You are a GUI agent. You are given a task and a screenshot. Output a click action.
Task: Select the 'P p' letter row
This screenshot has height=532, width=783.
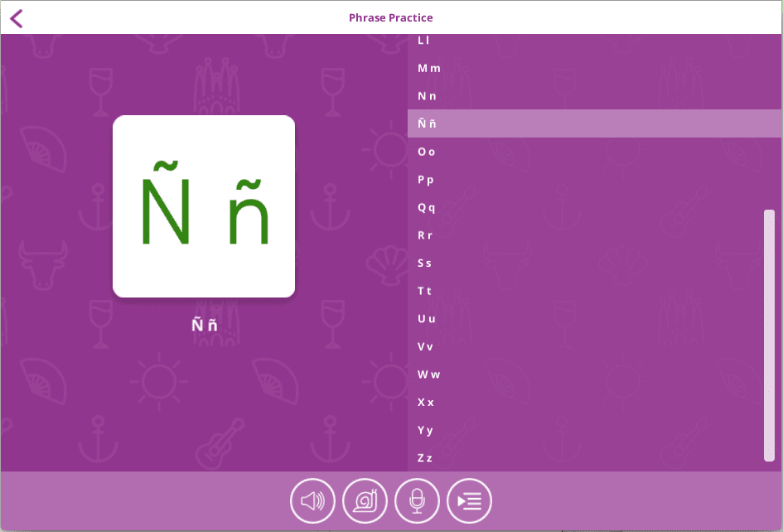pyautogui.click(x=594, y=179)
